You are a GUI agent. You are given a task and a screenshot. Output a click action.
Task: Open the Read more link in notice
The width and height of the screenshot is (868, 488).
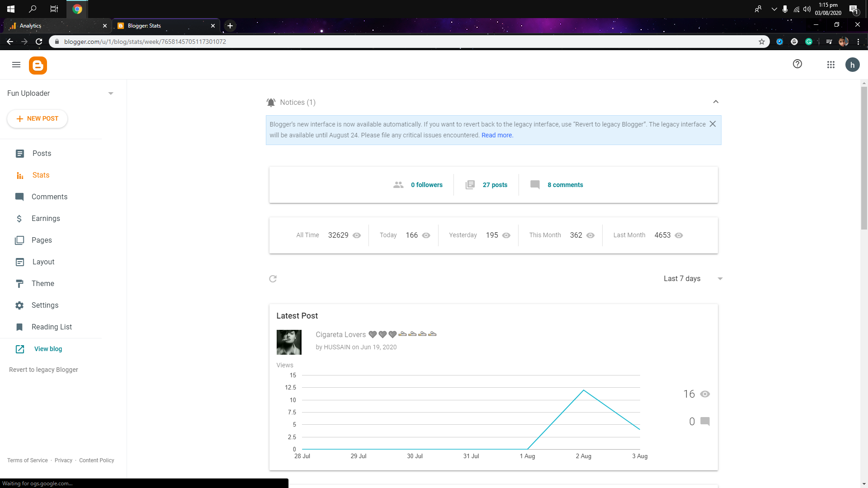(497, 135)
